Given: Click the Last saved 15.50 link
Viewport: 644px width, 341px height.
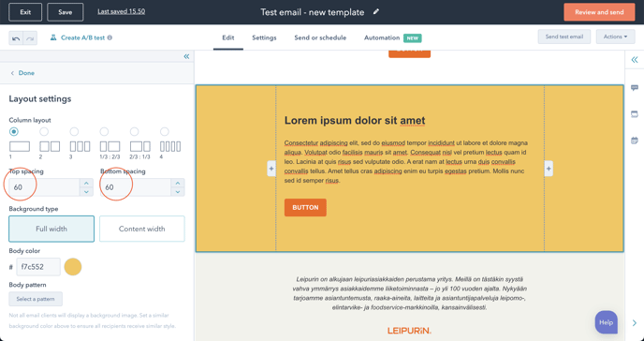Looking at the screenshot, I should pos(121,11).
